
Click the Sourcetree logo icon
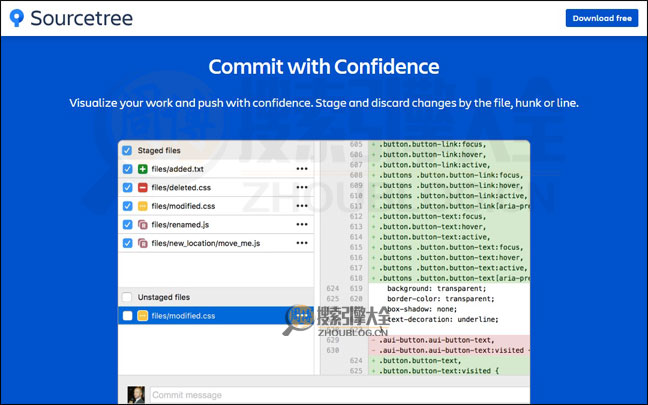[15, 18]
